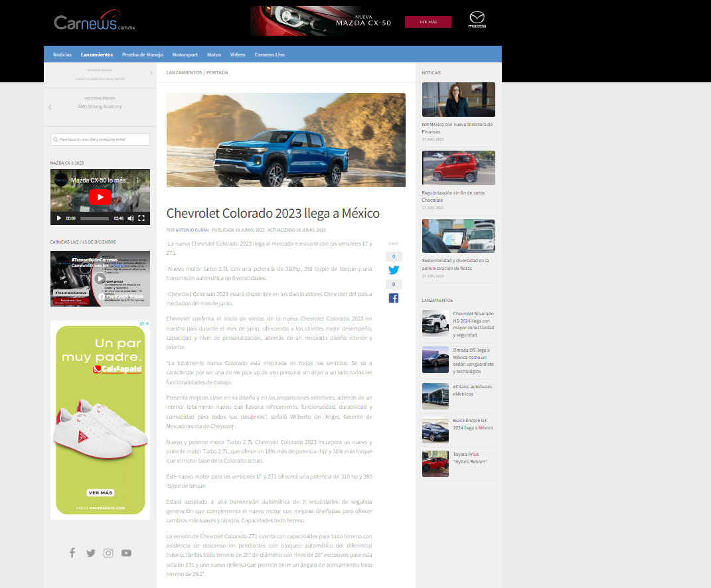Open the AMG Driving Academy previous story
Image resolution: width=711 pixels, height=588 pixels.
click(x=100, y=107)
